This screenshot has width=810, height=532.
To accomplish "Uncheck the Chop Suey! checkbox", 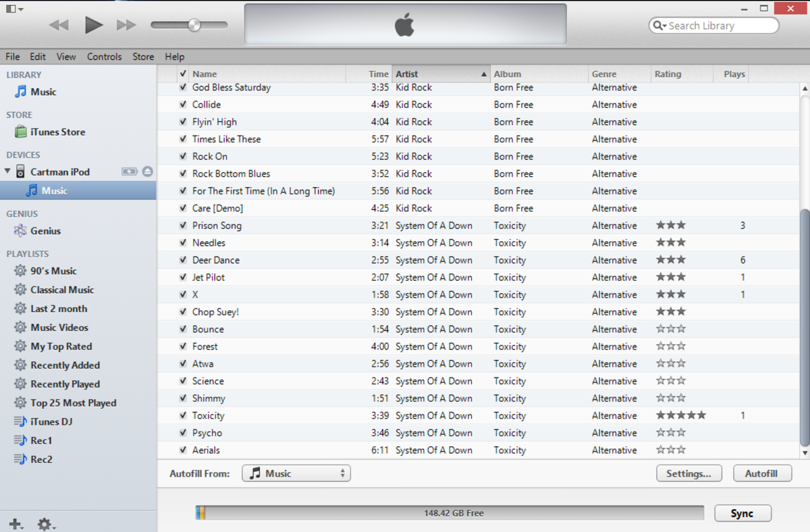I will click(183, 312).
